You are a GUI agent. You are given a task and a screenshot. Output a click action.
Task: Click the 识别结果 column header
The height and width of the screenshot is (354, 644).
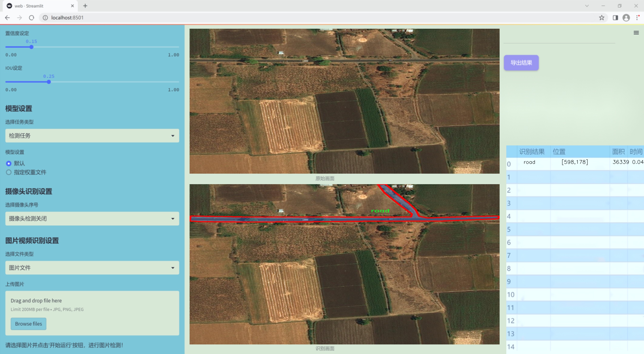pos(531,152)
